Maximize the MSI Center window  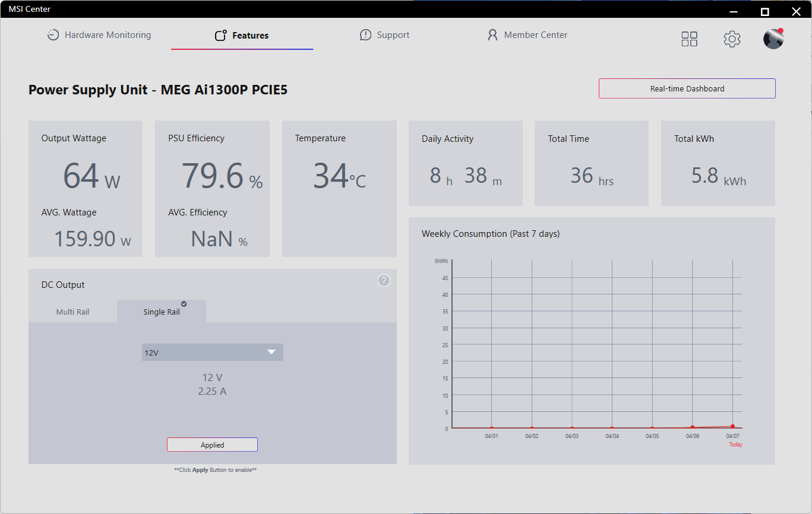[765, 11]
